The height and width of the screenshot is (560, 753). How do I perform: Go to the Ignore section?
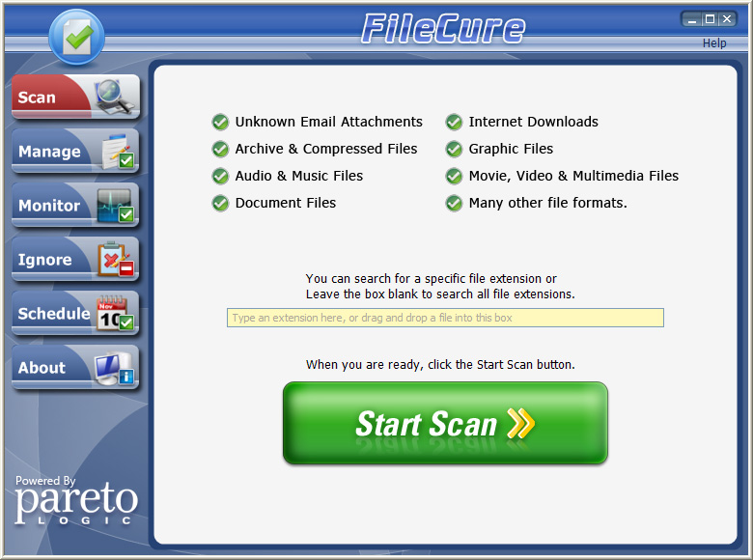pos(75,259)
